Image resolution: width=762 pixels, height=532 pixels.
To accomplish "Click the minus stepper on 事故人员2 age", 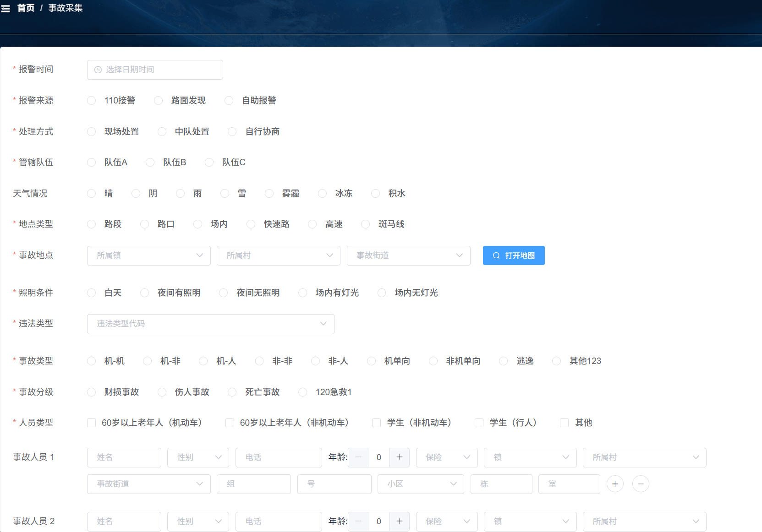I will (x=358, y=521).
